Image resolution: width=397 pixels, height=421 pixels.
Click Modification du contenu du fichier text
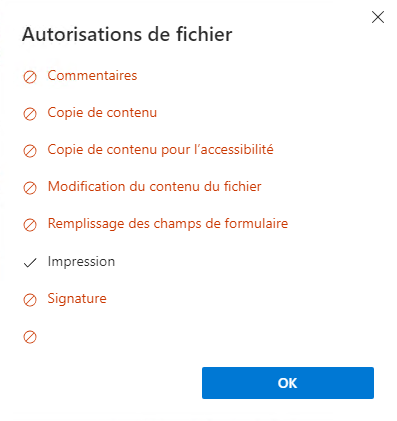tap(155, 186)
